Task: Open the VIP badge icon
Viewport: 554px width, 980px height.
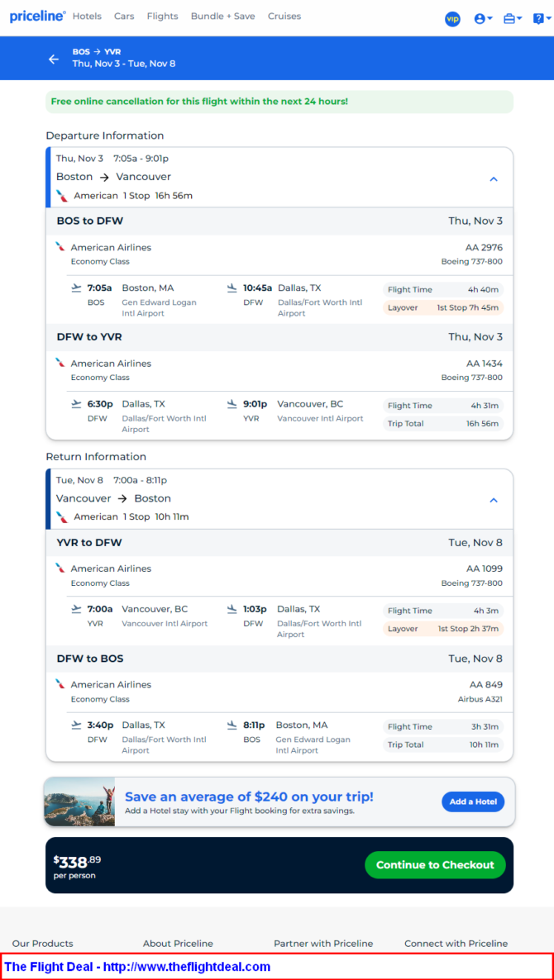Action: (452, 19)
